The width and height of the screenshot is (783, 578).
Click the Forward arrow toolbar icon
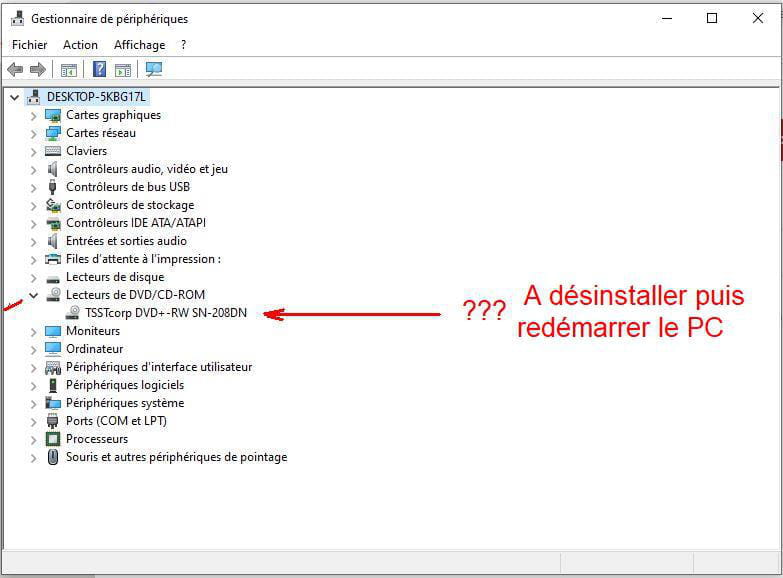point(37,69)
